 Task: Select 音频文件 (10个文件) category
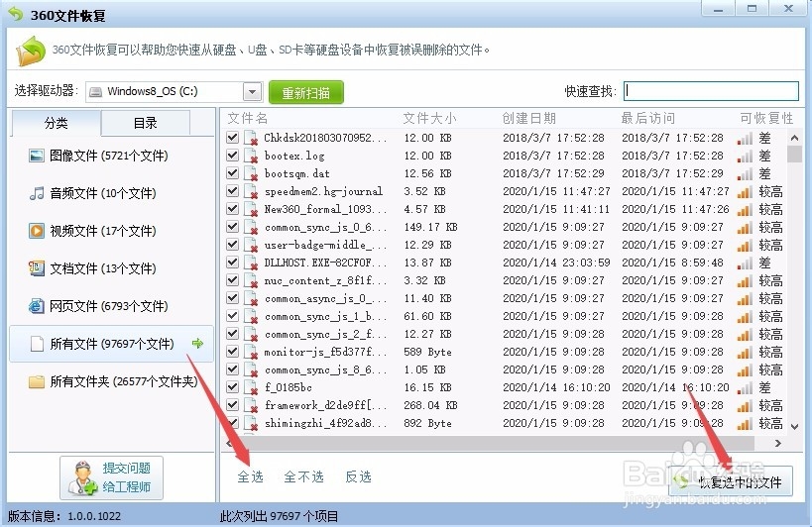[111, 193]
